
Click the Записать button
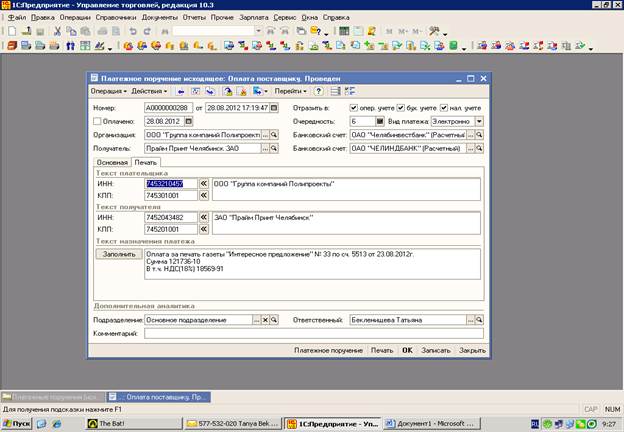[435, 351]
